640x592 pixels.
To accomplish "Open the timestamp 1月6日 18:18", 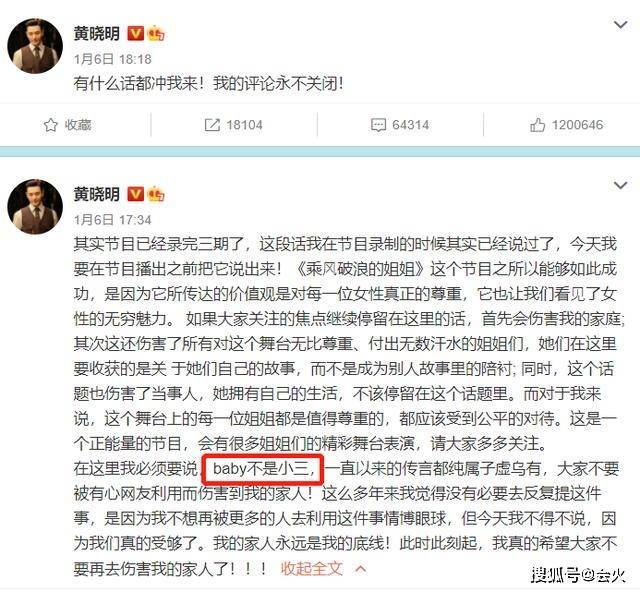I will pyautogui.click(x=113, y=59).
